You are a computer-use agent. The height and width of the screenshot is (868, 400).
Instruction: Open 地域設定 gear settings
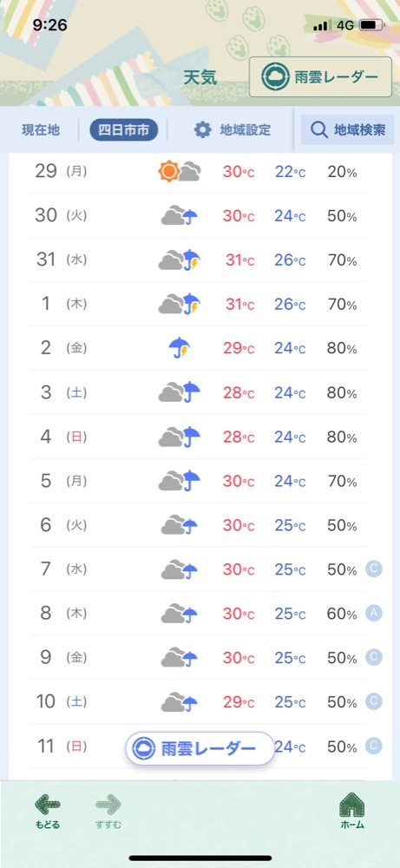pos(233,131)
